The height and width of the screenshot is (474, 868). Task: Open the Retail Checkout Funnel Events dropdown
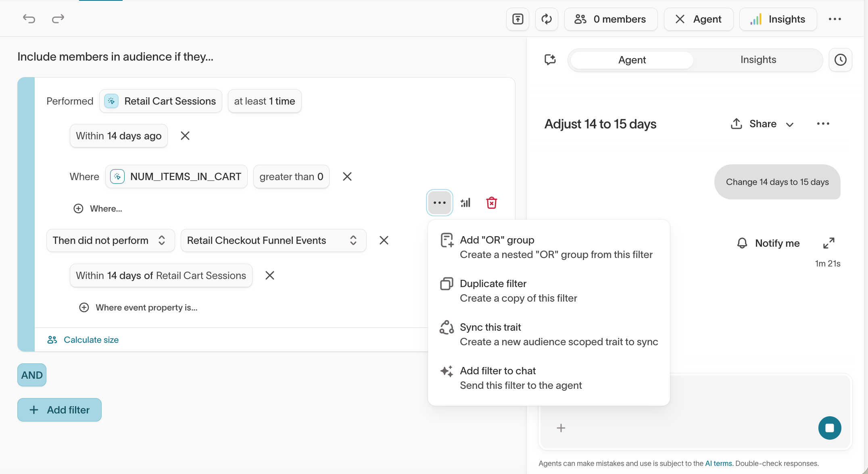pos(273,240)
